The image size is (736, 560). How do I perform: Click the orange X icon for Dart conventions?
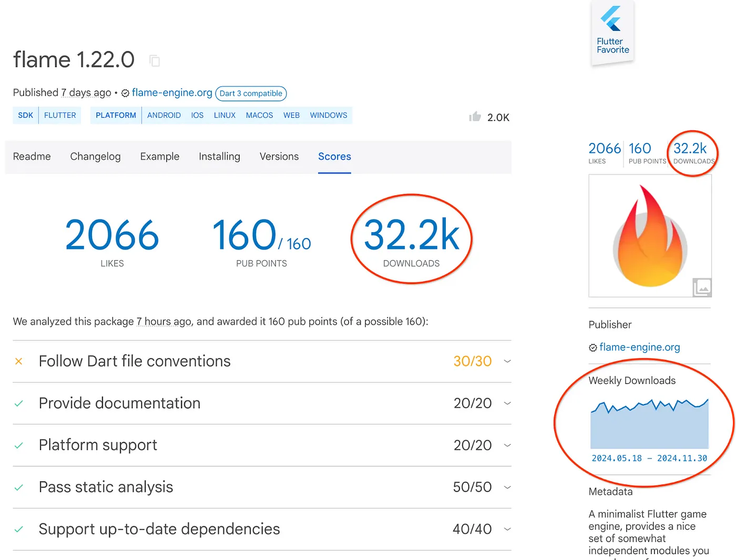click(x=19, y=361)
